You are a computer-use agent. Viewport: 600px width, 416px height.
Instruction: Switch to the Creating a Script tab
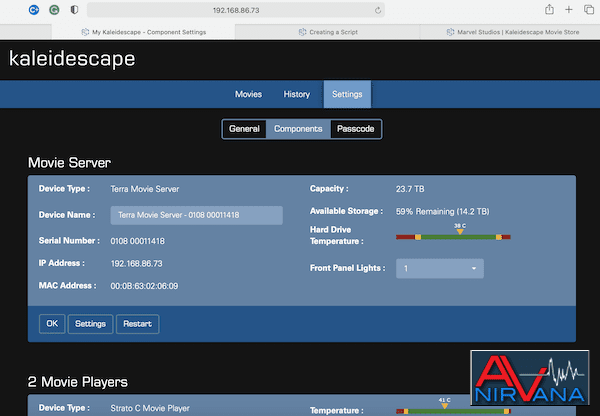click(328, 32)
